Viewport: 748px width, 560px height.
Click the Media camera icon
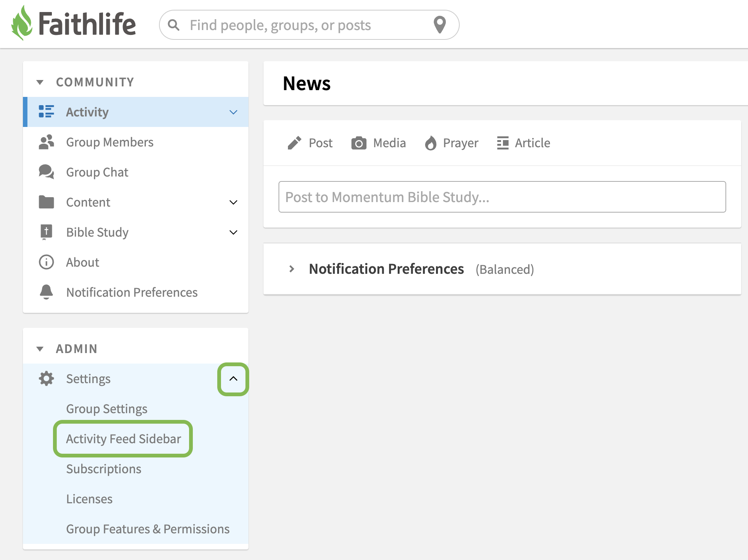(x=359, y=143)
